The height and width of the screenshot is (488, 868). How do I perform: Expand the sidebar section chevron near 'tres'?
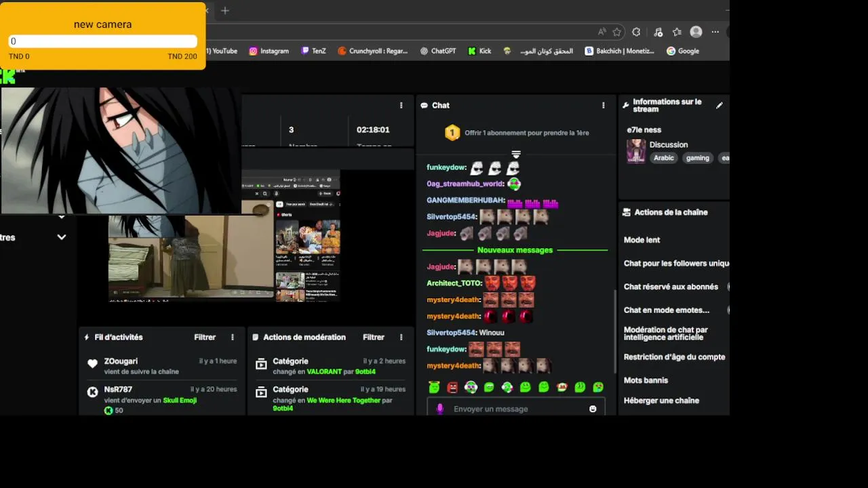[x=62, y=237]
